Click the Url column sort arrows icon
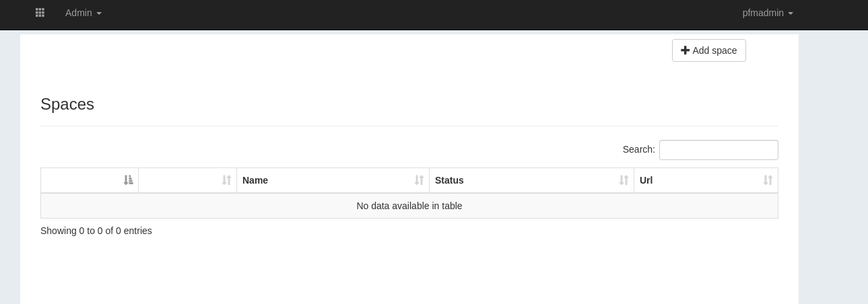The width and height of the screenshot is (868, 304). [768, 180]
